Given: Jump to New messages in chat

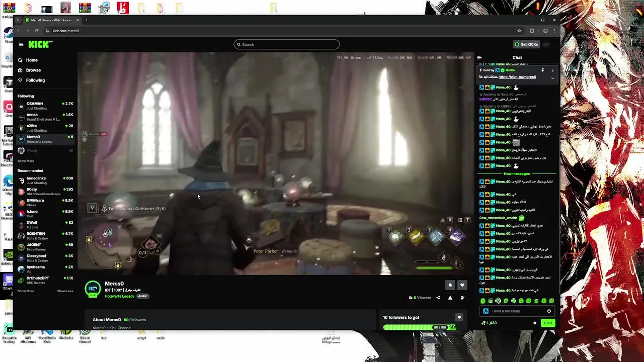Looking at the screenshot, I should click(x=517, y=173).
